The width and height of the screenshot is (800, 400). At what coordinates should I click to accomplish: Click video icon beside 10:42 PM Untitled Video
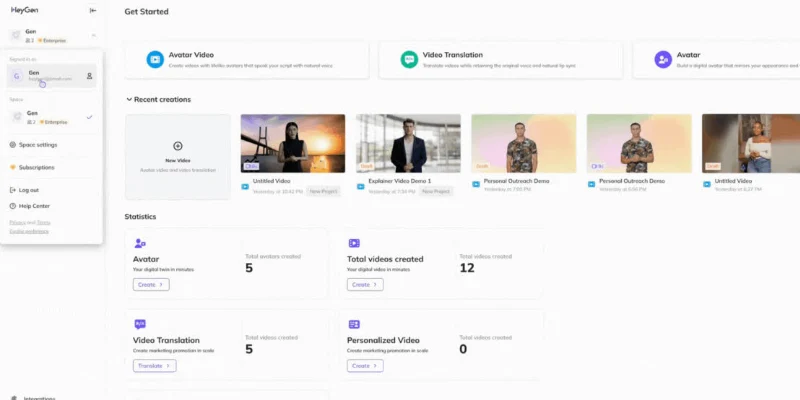[x=245, y=187]
